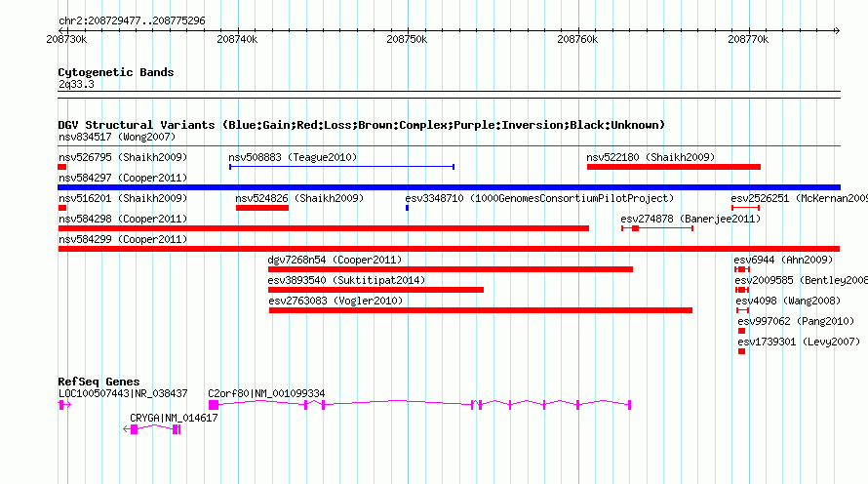Image resolution: width=868 pixels, height=484 pixels.
Task: Click the DGV Structural Variants track heading
Action: 361,125
